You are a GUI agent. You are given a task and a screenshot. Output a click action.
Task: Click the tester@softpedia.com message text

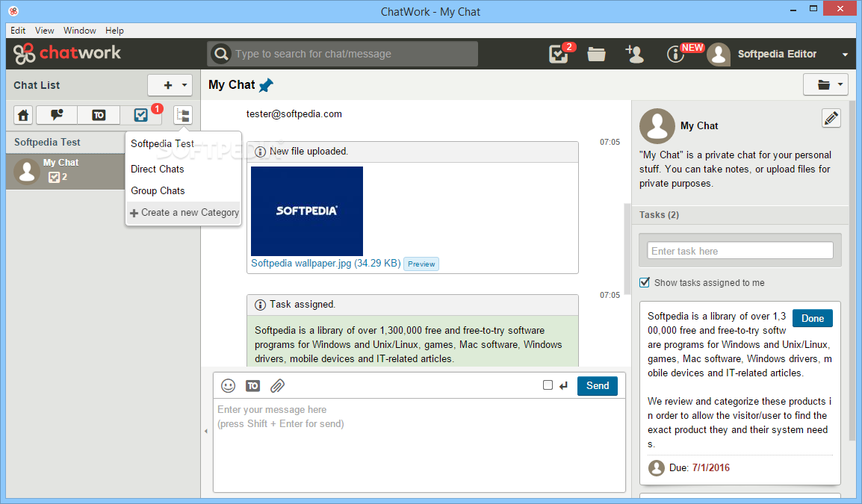click(294, 113)
